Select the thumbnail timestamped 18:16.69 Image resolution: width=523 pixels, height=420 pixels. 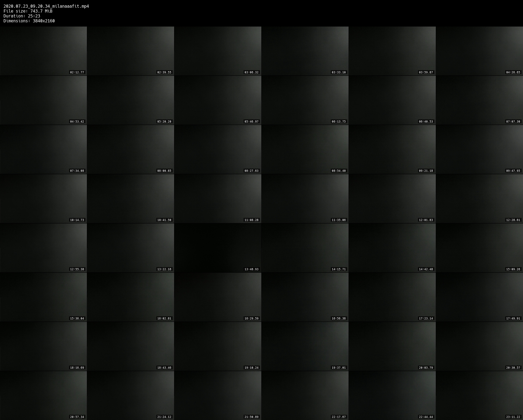point(43,346)
